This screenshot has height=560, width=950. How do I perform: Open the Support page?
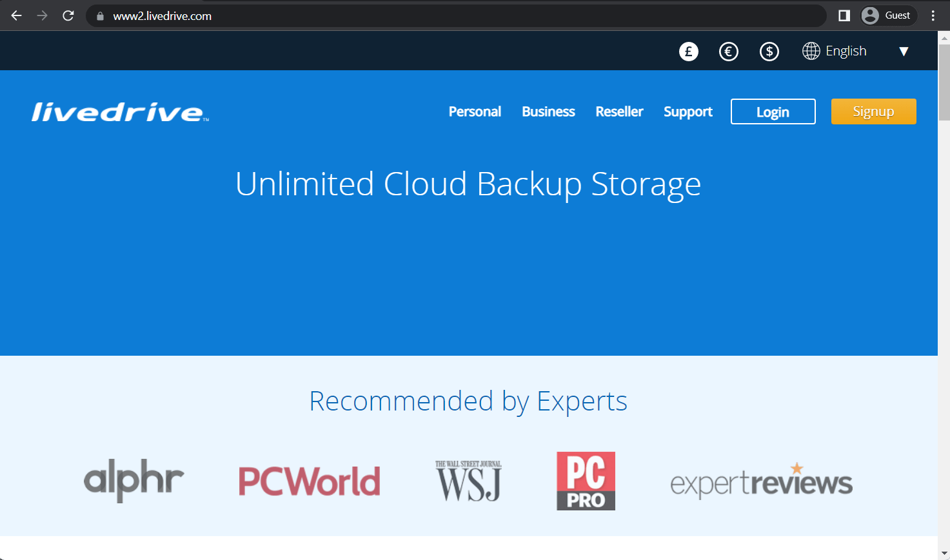point(688,111)
